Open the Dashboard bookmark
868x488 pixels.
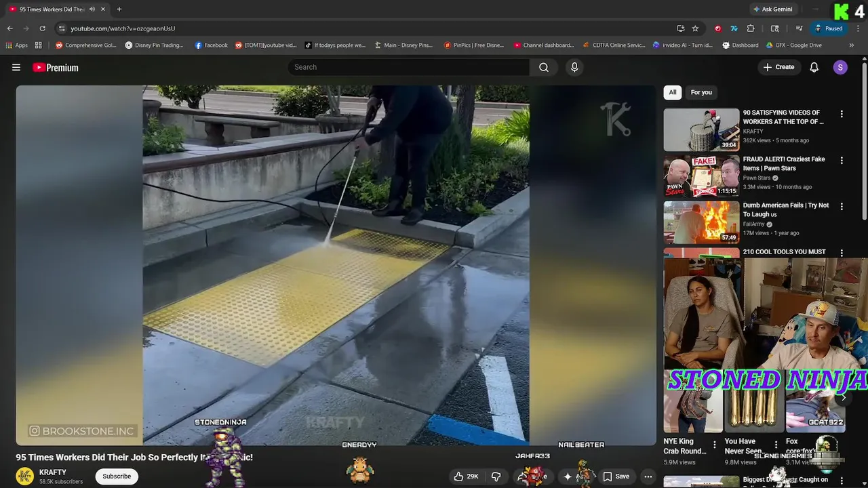pyautogui.click(x=741, y=45)
